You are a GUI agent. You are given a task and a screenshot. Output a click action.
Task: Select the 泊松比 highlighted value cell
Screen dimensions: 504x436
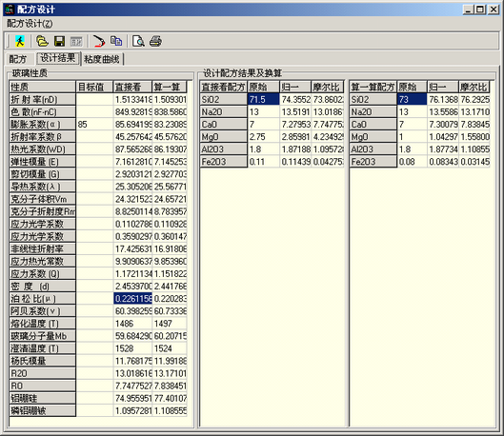(x=132, y=299)
